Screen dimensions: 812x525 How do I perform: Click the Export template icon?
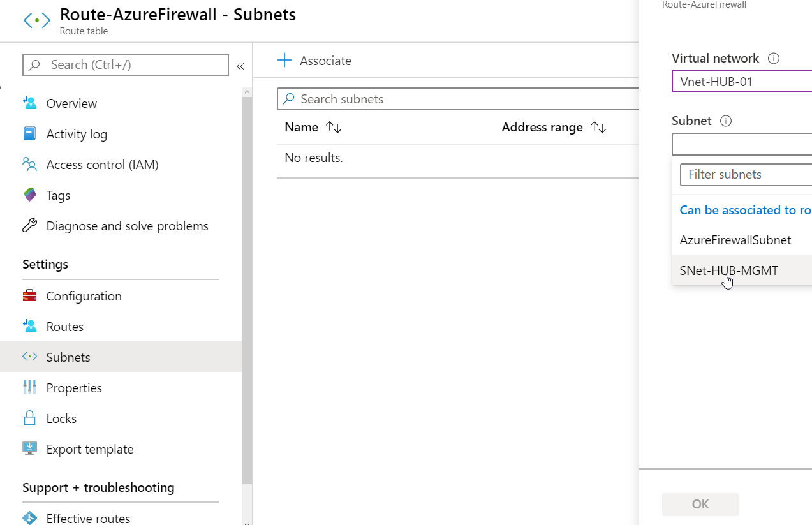click(29, 449)
